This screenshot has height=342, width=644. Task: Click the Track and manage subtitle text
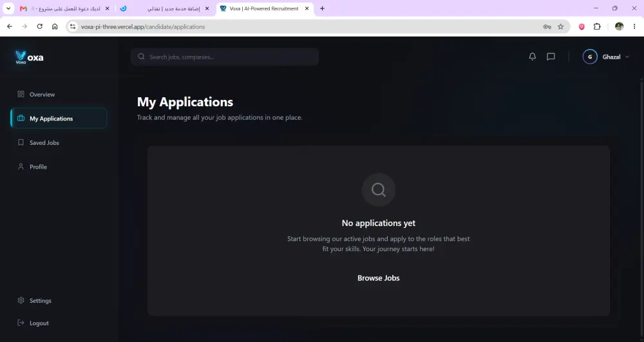220,117
